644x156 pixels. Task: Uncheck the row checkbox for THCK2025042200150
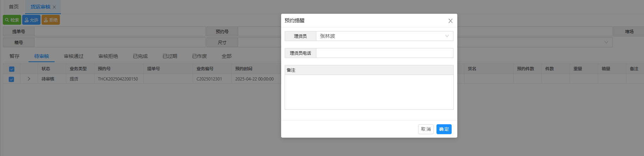12,79
